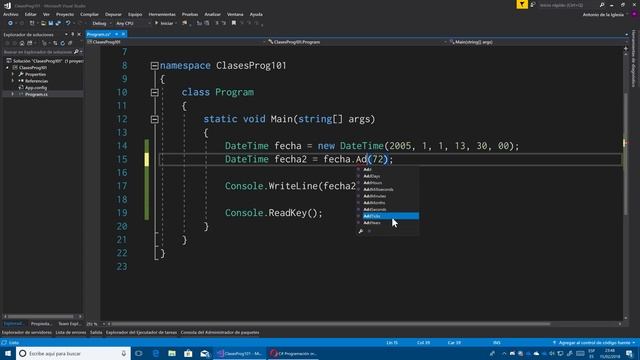
Task: Click the taskbar search box Escribe aquí para buscar
Action: point(73,353)
